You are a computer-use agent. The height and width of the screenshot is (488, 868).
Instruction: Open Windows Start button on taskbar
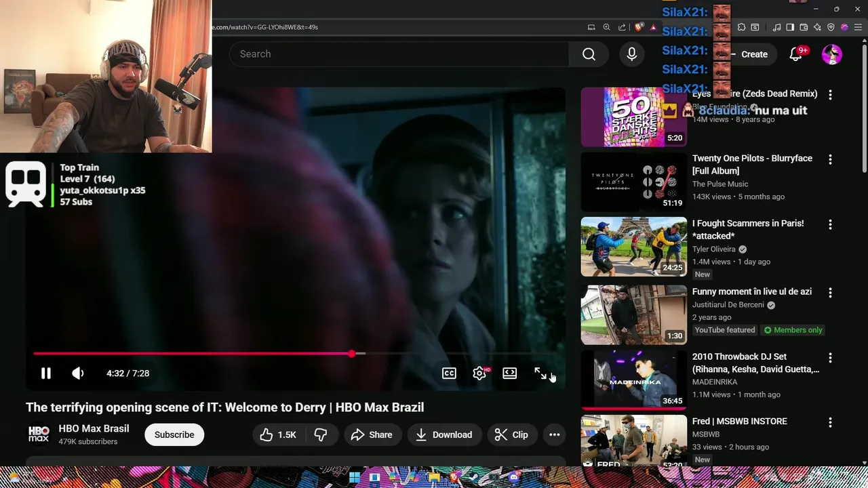coord(355,477)
